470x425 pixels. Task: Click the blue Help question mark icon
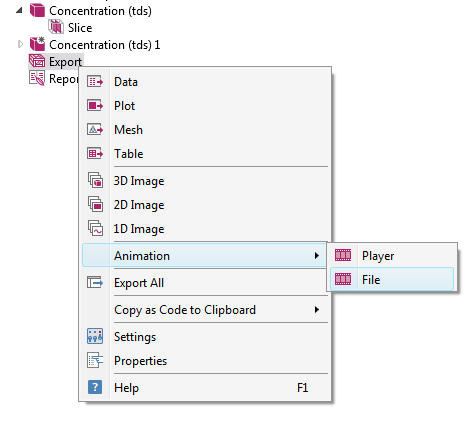95,387
